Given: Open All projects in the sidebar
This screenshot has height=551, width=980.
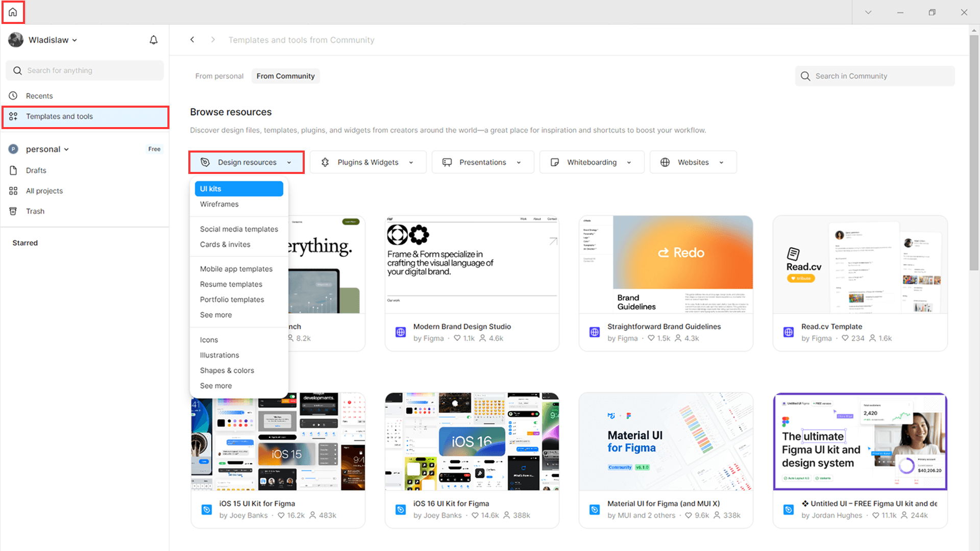Looking at the screenshot, I should 44,191.
